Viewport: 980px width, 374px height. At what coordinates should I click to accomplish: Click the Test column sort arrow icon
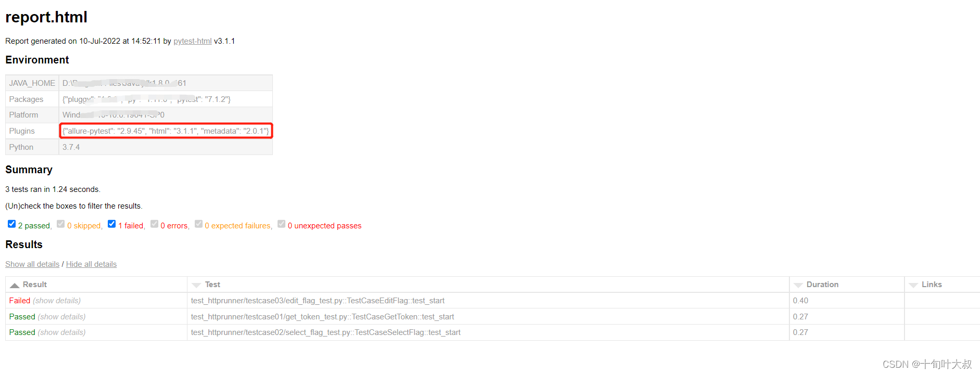196,285
